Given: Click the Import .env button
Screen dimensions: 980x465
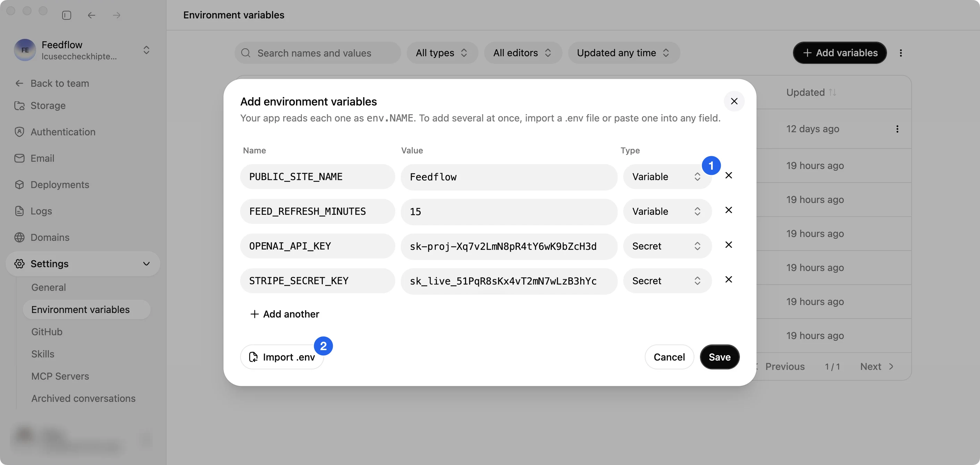Looking at the screenshot, I should (282, 357).
